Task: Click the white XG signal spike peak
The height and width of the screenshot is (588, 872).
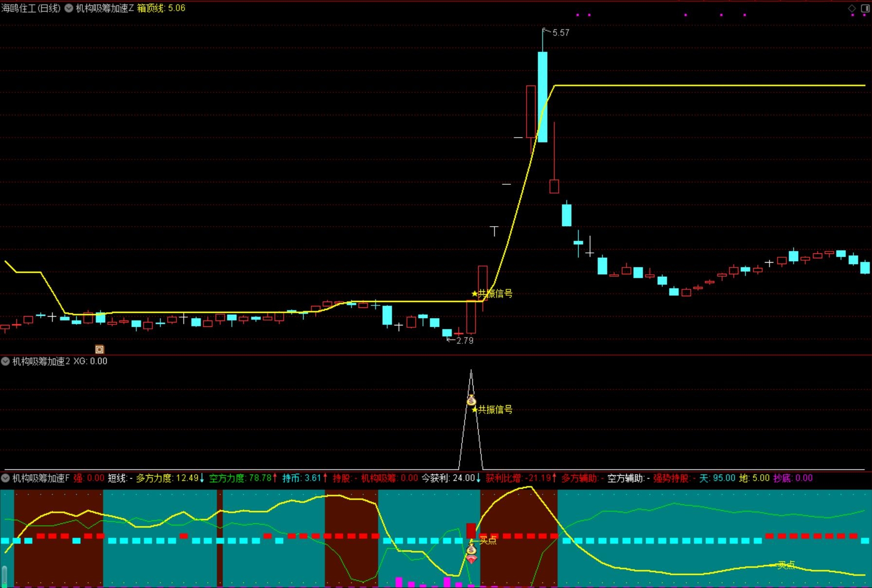Action: [471, 371]
